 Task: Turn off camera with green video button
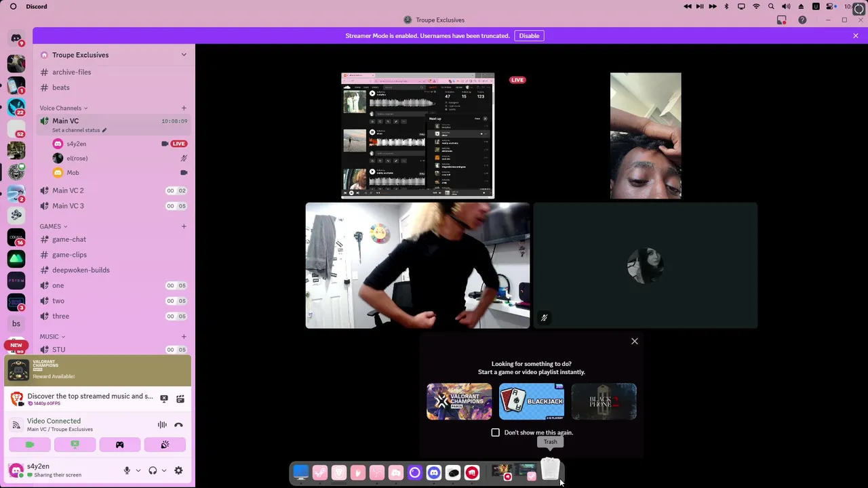click(30, 445)
